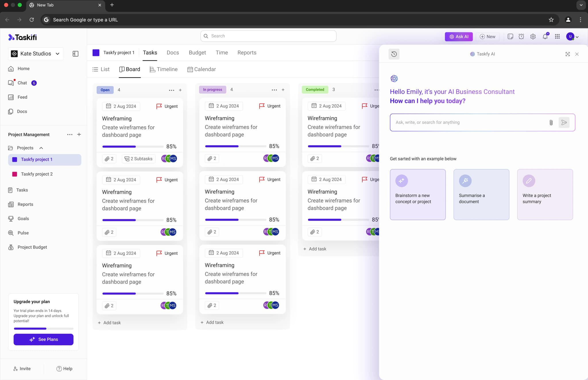Switch to the Budget tab
Screen dimensions: 588x380
click(x=197, y=53)
